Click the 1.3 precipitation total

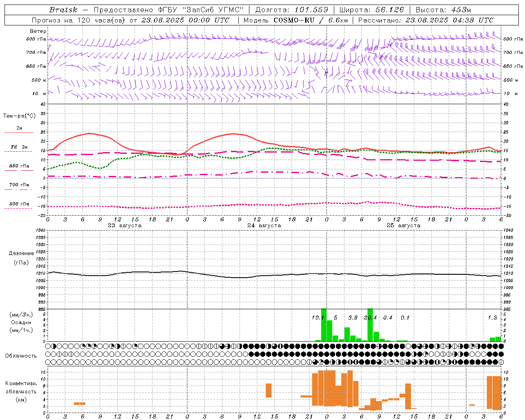point(492,317)
